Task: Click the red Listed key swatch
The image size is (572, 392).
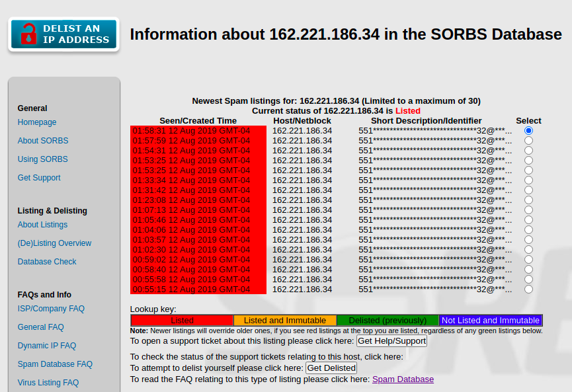Action: 182,321
